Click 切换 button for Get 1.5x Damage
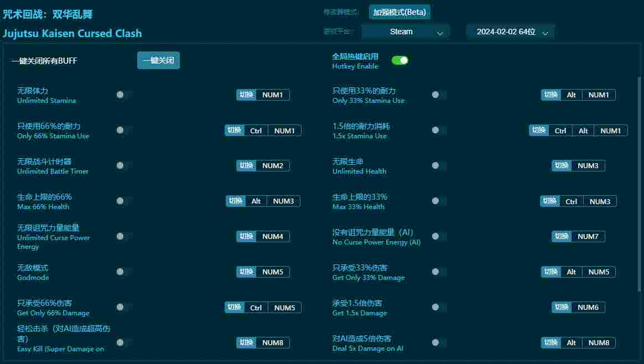Image resolution: width=644 pixels, height=364 pixels. point(562,307)
